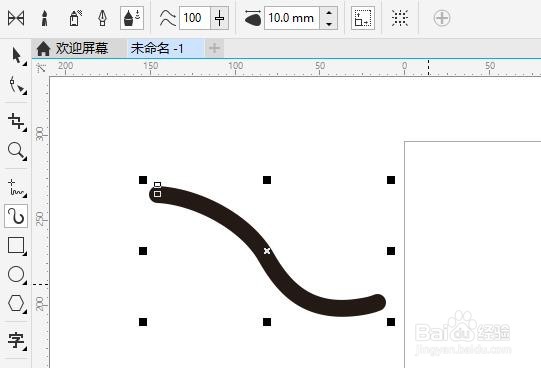Click the middle-left selection handle
The width and height of the screenshot is (541, 368).
click(143, 251)
